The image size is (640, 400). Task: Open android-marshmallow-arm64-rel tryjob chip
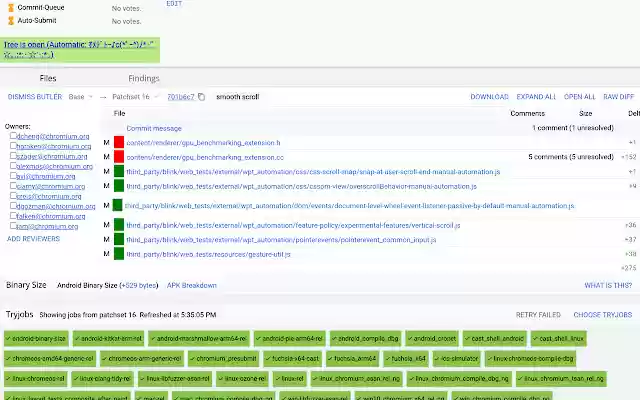pos(199,338)
